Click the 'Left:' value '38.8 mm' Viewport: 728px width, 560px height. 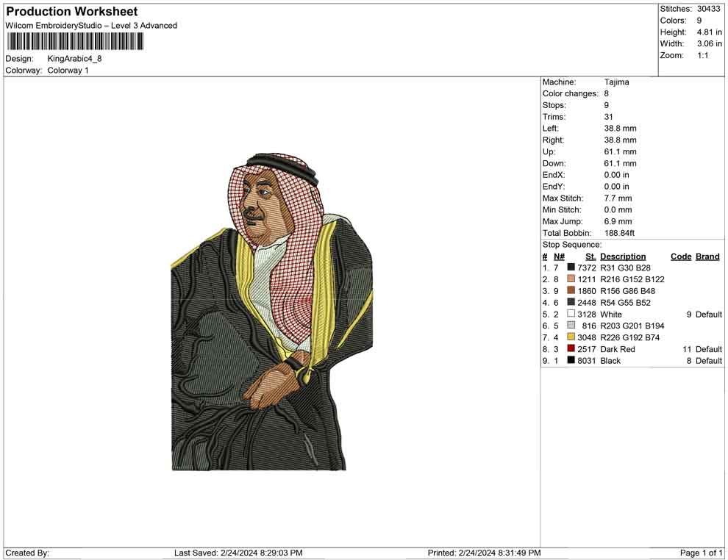point(620,128)
